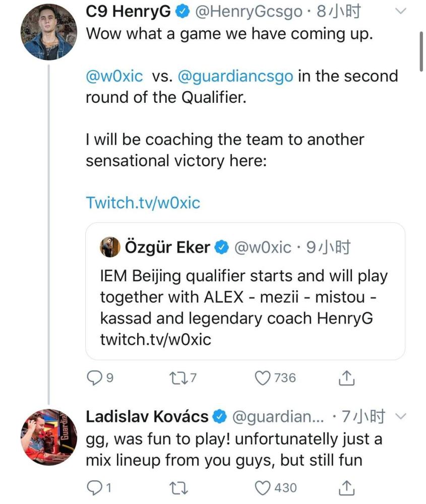
Task: View Ladislav Kovács's profile picture
Action: pyautogui.click(x=46, y=436)
